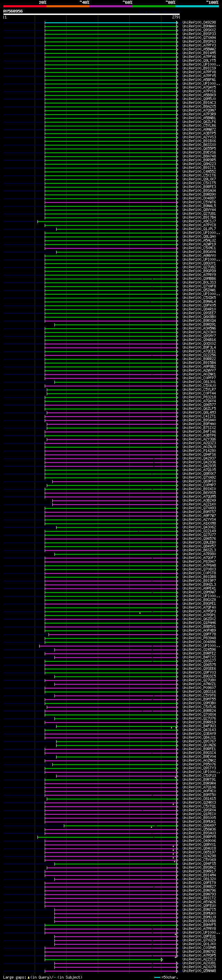Click the UniRef100_A3BTP6 entry
Viewport: 222px width, 980px height.
[199, 436]
